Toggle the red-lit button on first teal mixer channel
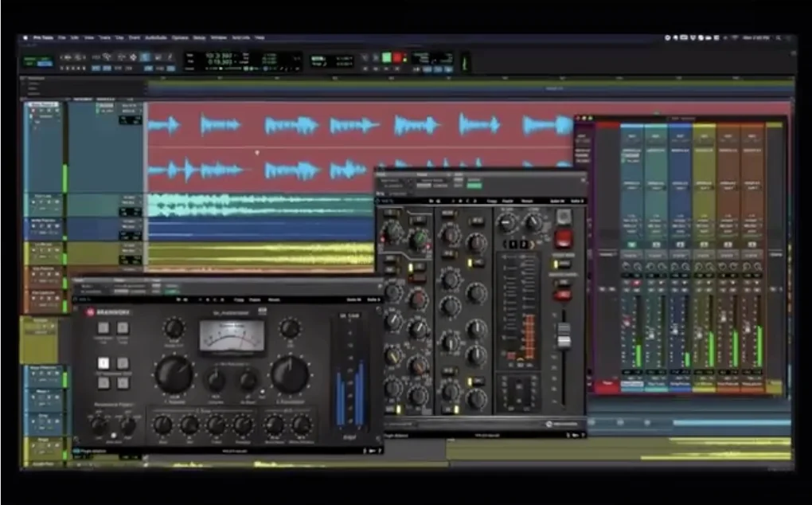This screenshot has height=505, width=812. click(x=636, y=283)
